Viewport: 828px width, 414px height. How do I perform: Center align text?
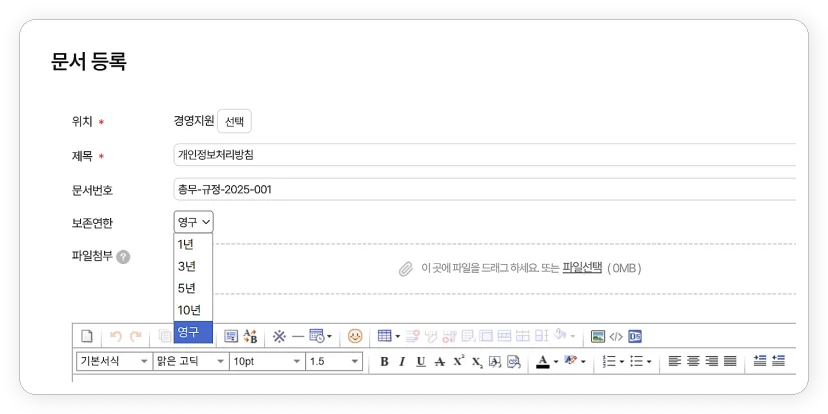pos(693,362)
